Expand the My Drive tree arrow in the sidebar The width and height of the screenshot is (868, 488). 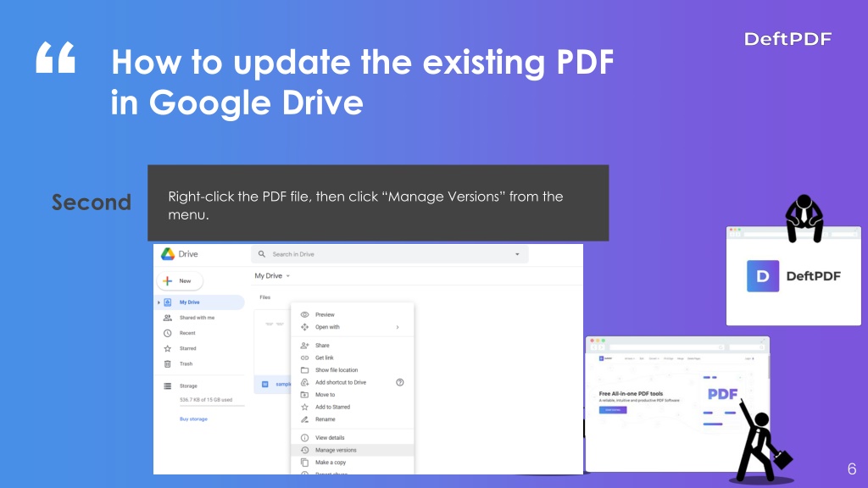(x=159, y=302)
